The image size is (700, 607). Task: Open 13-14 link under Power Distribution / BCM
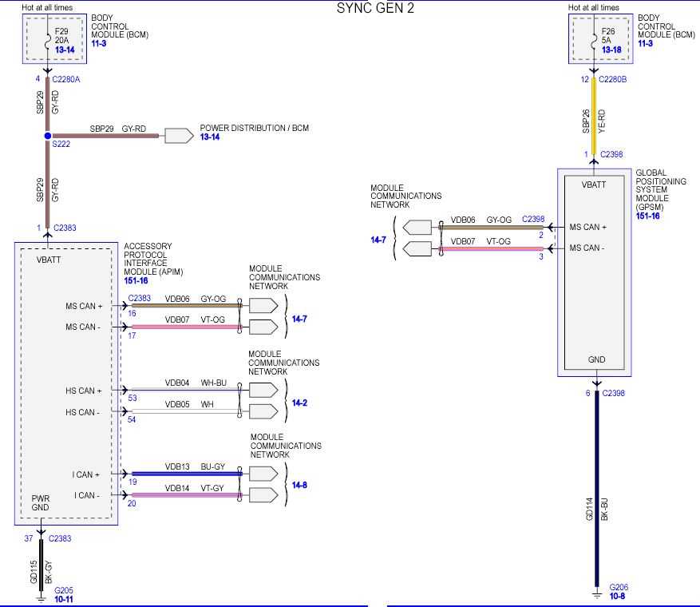(210, 137)
